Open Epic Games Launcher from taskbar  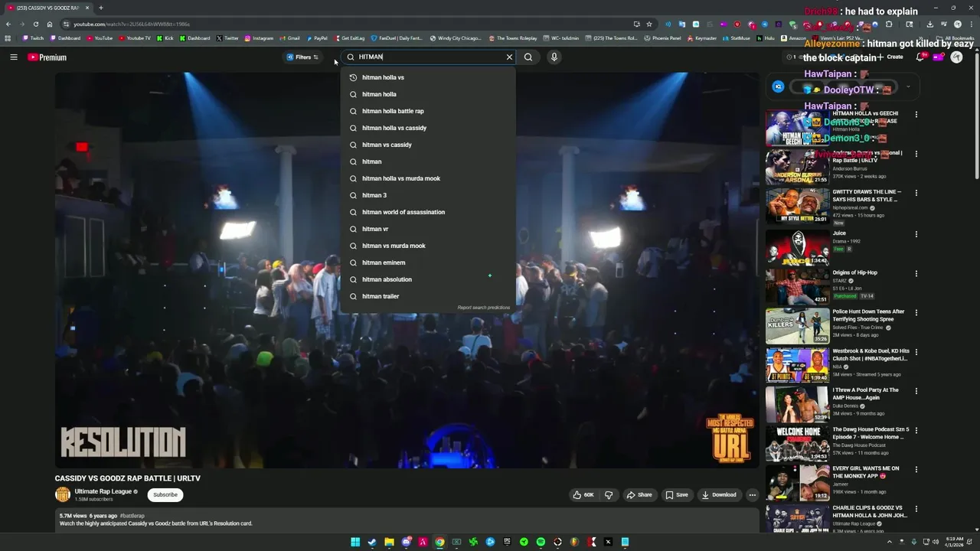[x=507, y=542]
